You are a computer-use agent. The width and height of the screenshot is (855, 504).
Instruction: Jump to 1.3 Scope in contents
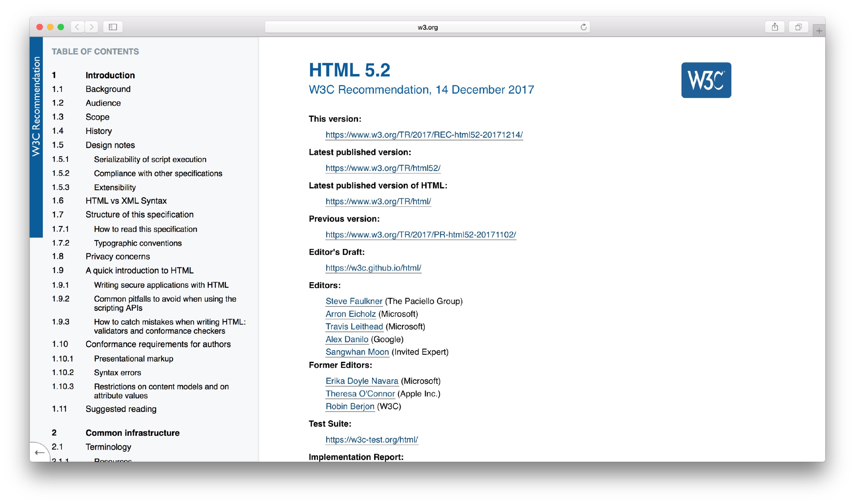point(98,117)
